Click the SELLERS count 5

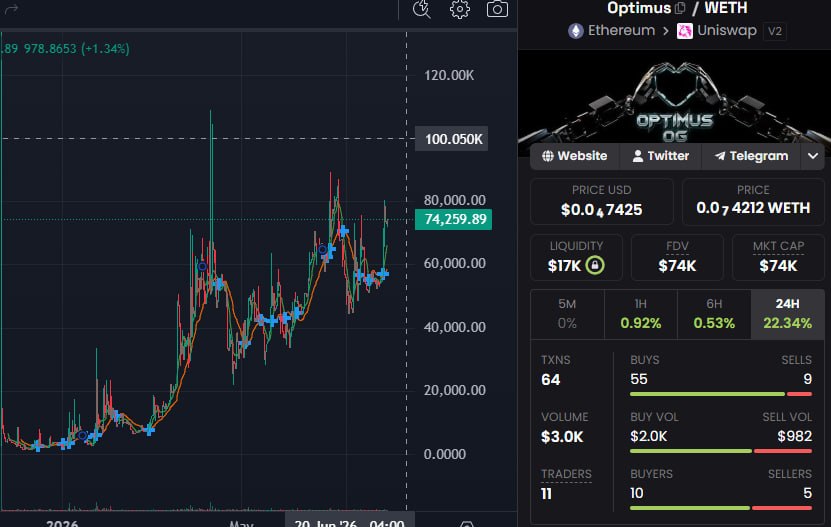[807, 493]
